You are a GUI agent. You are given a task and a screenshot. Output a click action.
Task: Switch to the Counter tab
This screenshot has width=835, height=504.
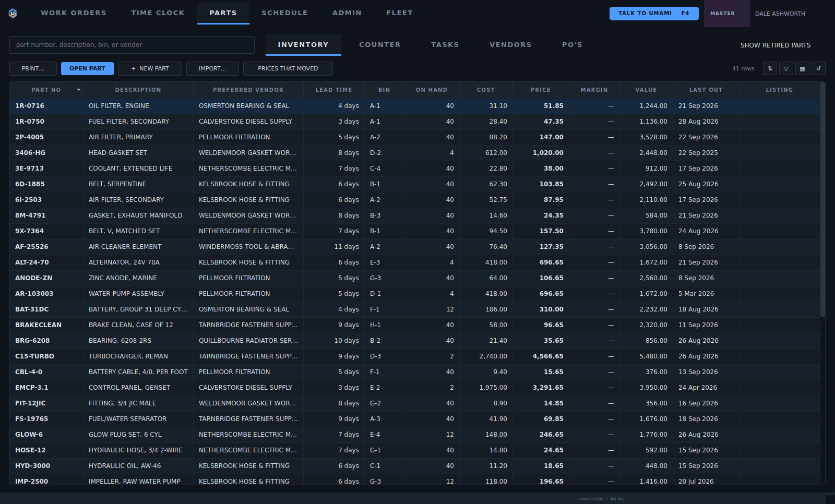pyautogui.click(x=380, y=45)
